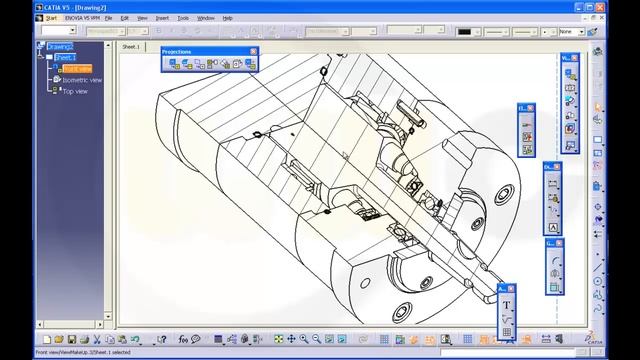Select Sheet.1 in the tree
Screen dimensions: 640x360
65,57
